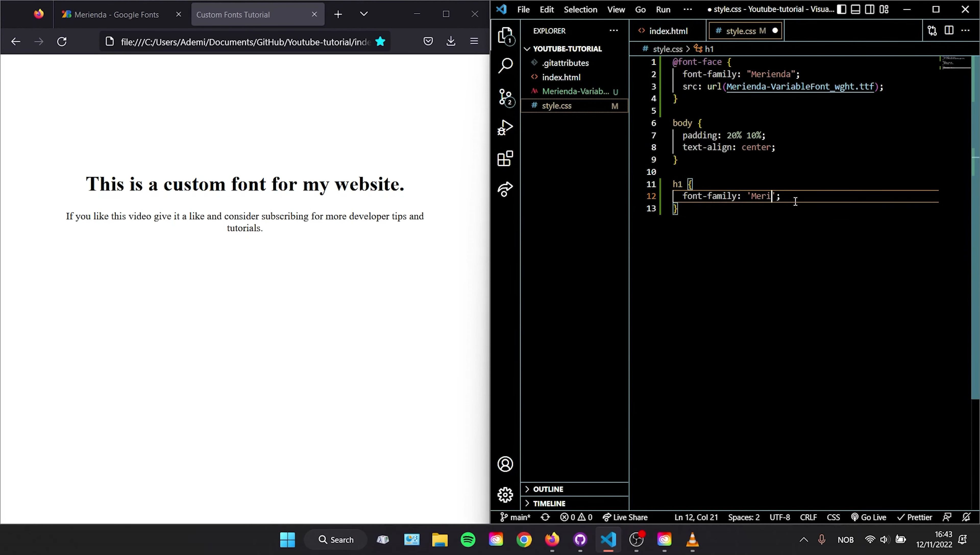Open the Live Share view icon
The height and width of the screenshot is (555, 980).
(x=505, y=189)
